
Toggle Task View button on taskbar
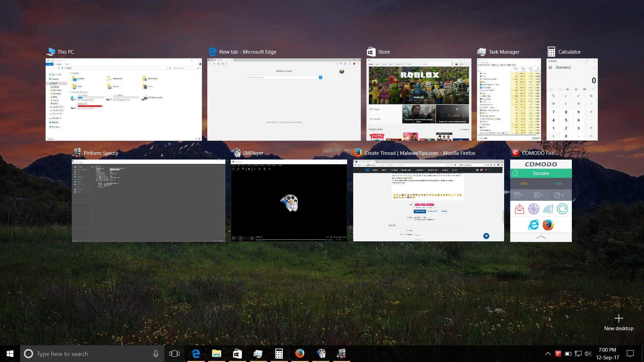[x=174, y=354]
